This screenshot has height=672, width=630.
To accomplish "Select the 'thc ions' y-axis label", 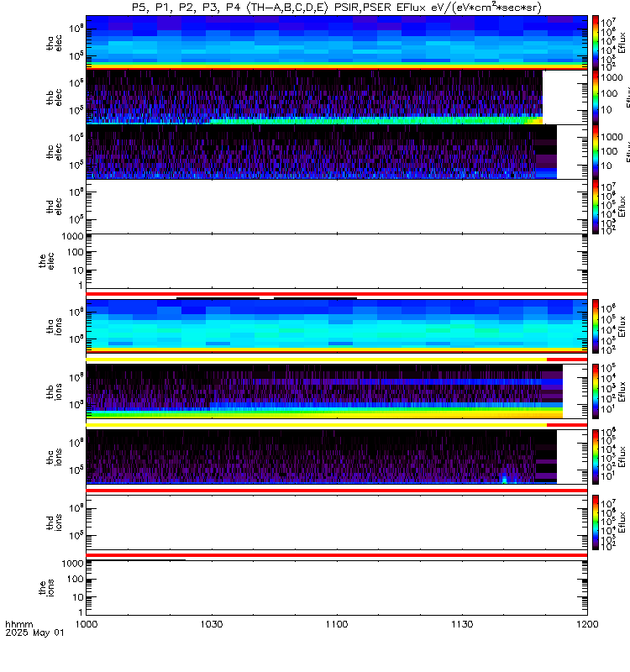I will 55,457.
